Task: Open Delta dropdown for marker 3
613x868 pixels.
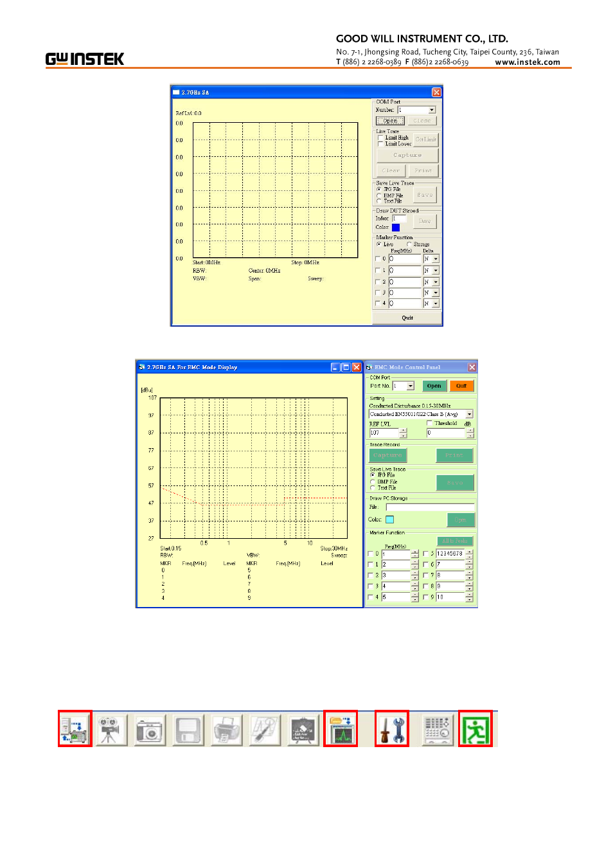Action: 436,293
